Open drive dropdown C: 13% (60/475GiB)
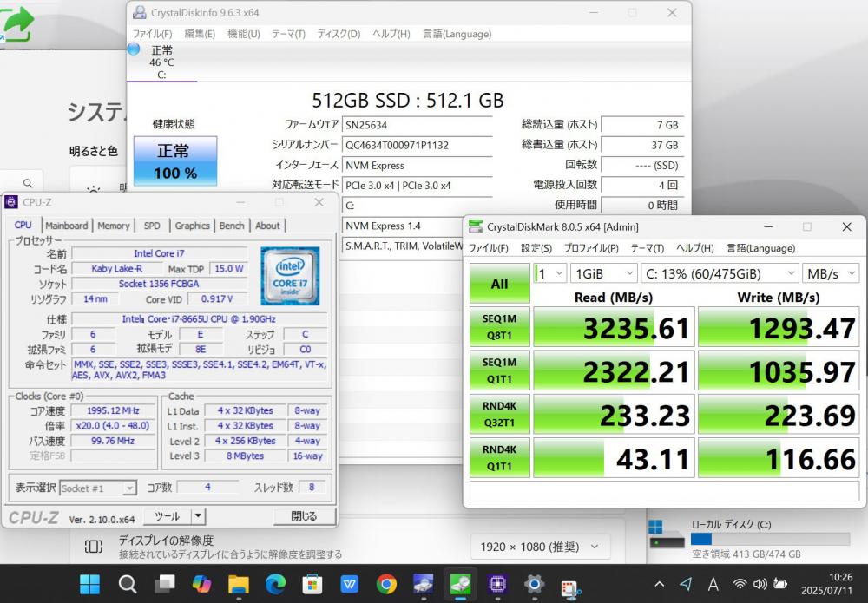This screenshot has height=603, width=868. pyautogui.click(x=720, y=273)
